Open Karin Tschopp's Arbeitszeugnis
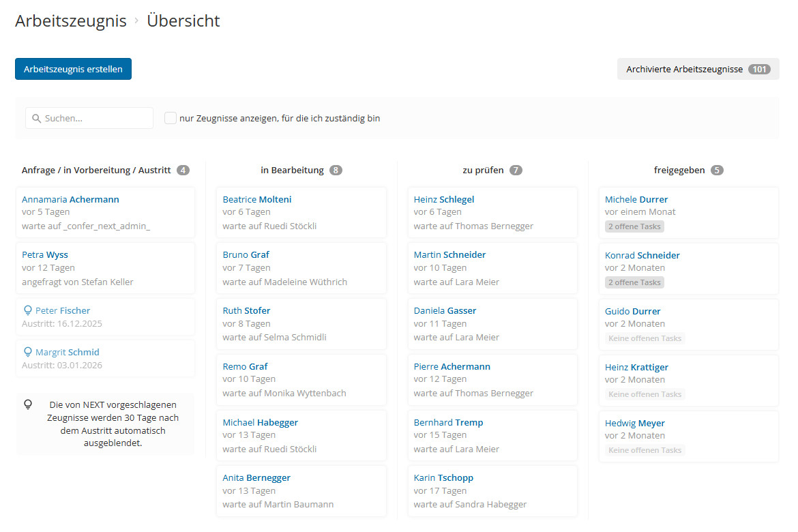Image resolution: width=798 pixels, height=532 pixels. coord(443,477)
